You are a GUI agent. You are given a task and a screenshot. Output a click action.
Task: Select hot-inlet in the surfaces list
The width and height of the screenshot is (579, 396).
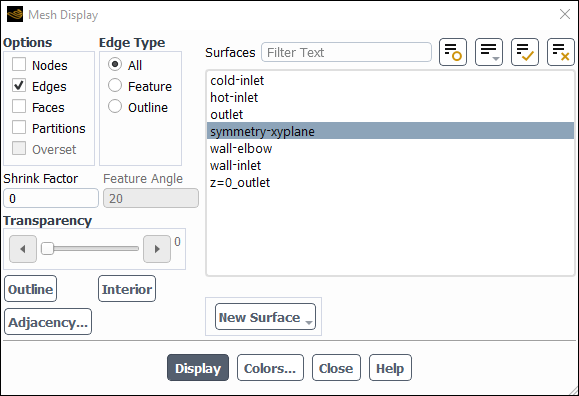click(x=390, y=98)
